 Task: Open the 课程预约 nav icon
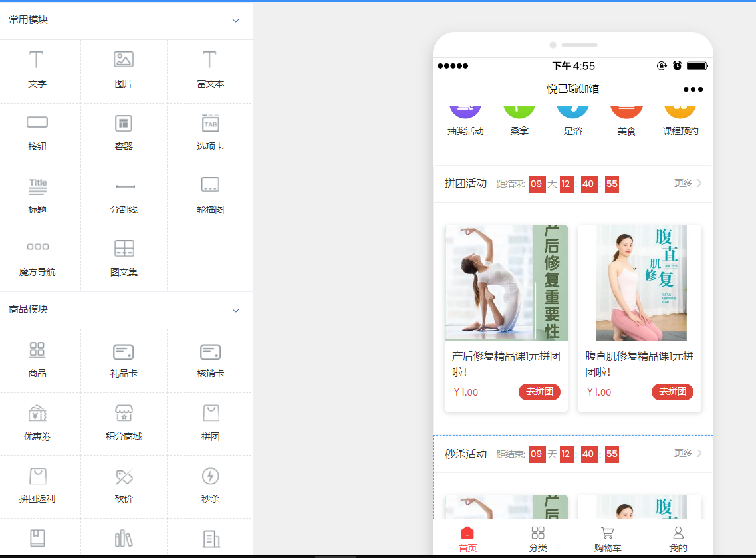click(x=680, y=120)
